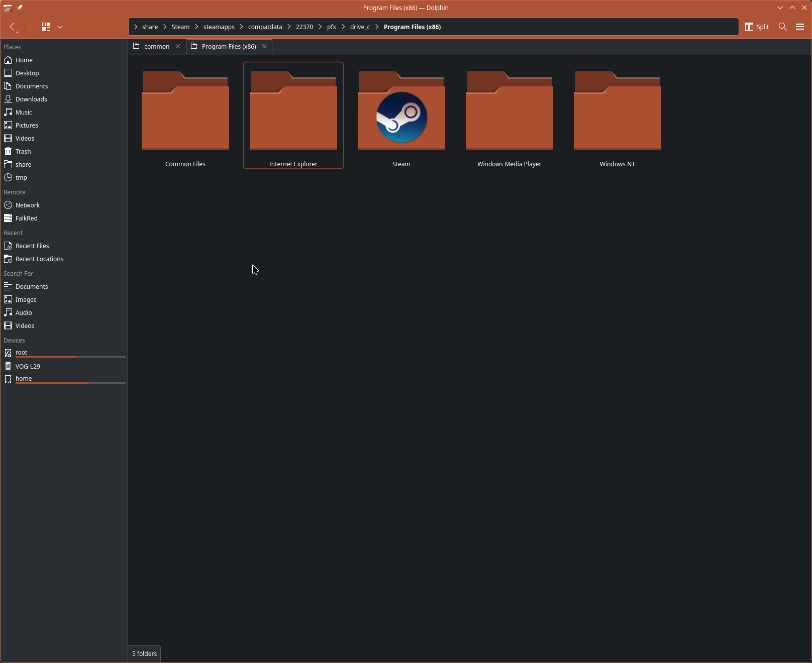Select the Steam folder with Steam logo
Viewport: 812px width, 663px height.
click(x=401, y=116)
